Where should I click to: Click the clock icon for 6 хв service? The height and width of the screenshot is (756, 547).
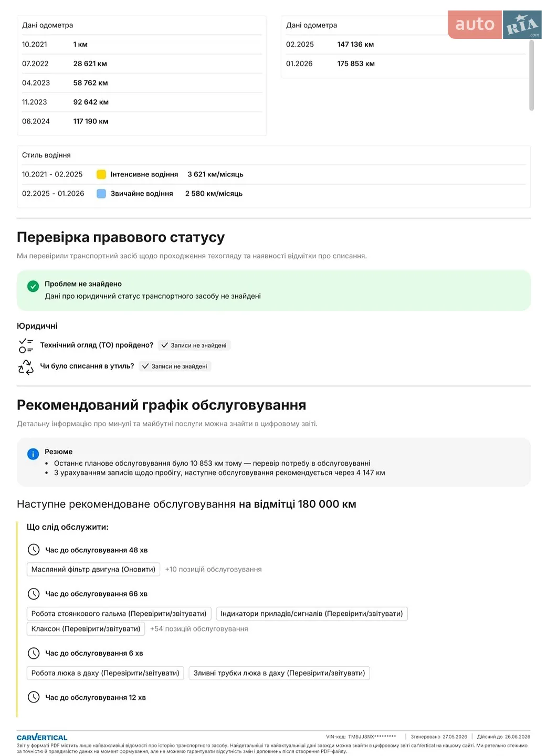(x=34, y=653)
